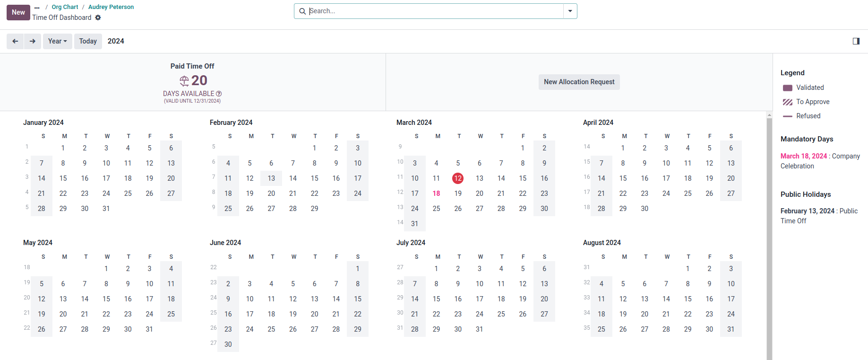
Task: Type in the Search field
Action: pos(435,11)
